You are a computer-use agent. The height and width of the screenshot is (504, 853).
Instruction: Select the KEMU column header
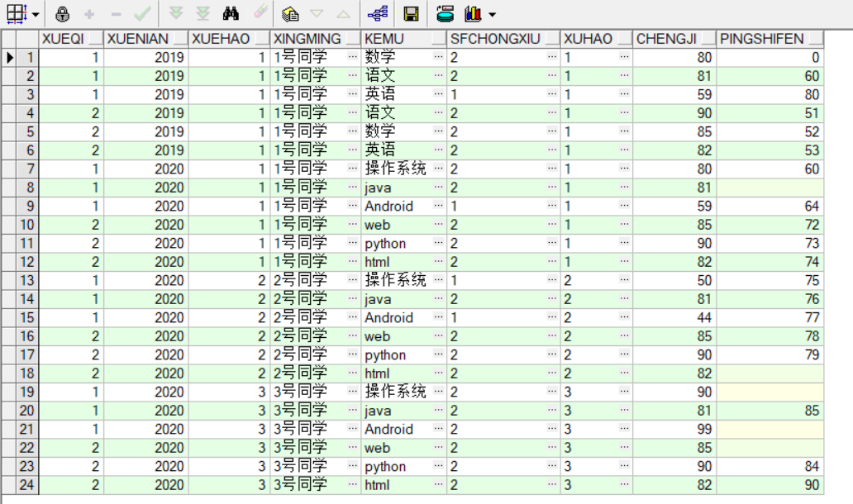pyautogui.click(x=403, y=39)
